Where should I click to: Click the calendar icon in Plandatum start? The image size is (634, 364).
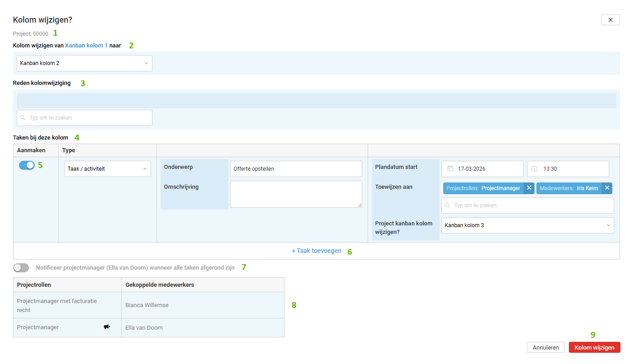click(450, 169)
